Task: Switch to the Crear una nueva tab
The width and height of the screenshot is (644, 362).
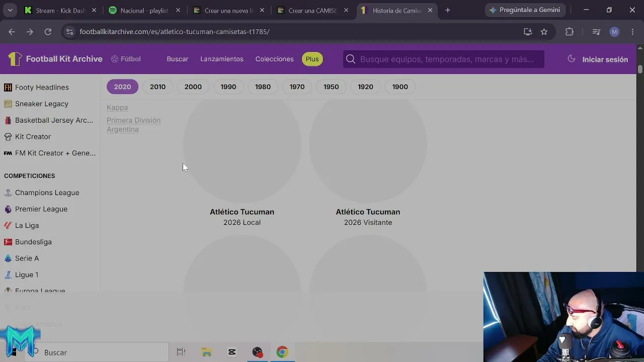Action: [228, 10]
